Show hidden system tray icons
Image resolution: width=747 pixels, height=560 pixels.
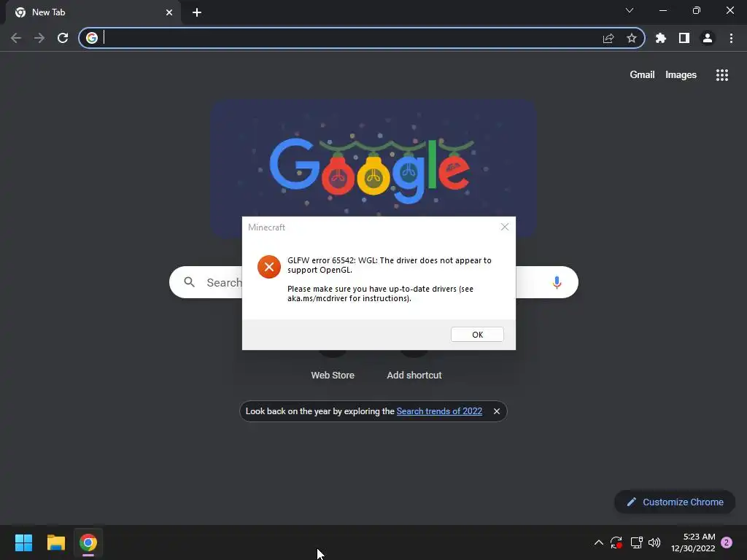[599, 542]
